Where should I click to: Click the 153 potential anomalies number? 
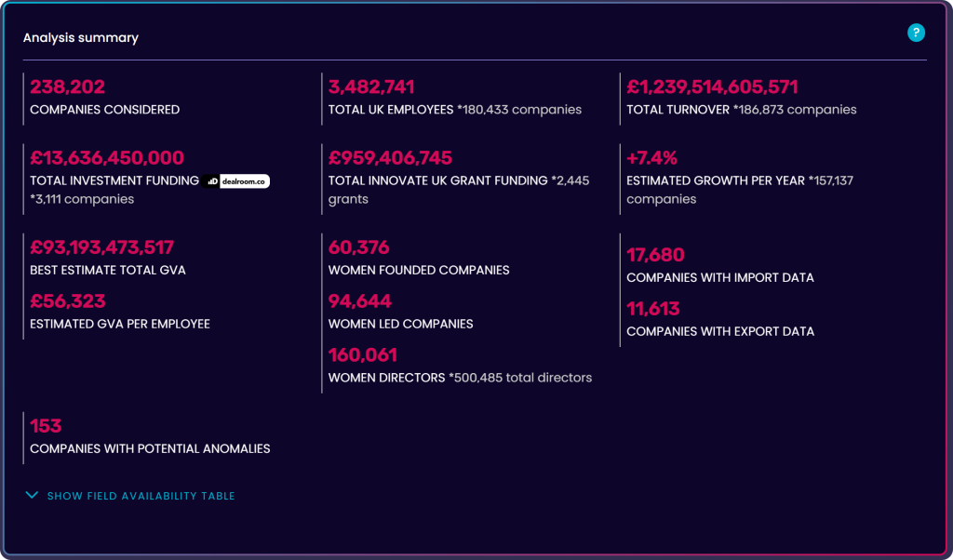point(46,426)
